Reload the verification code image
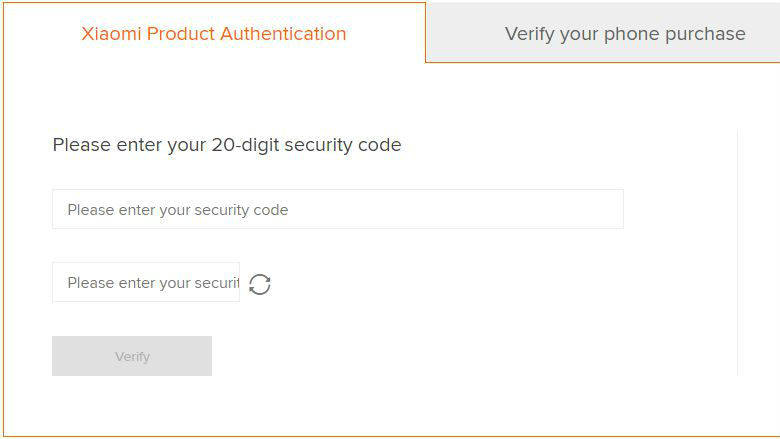 (260, 284)
